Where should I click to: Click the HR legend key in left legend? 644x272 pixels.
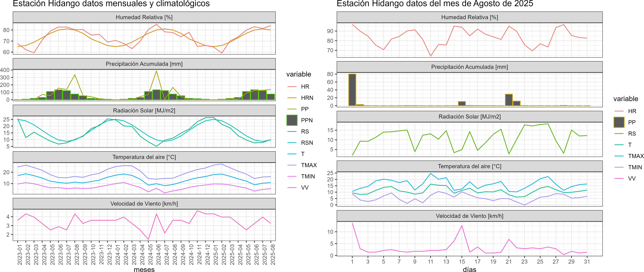[292, 87]
